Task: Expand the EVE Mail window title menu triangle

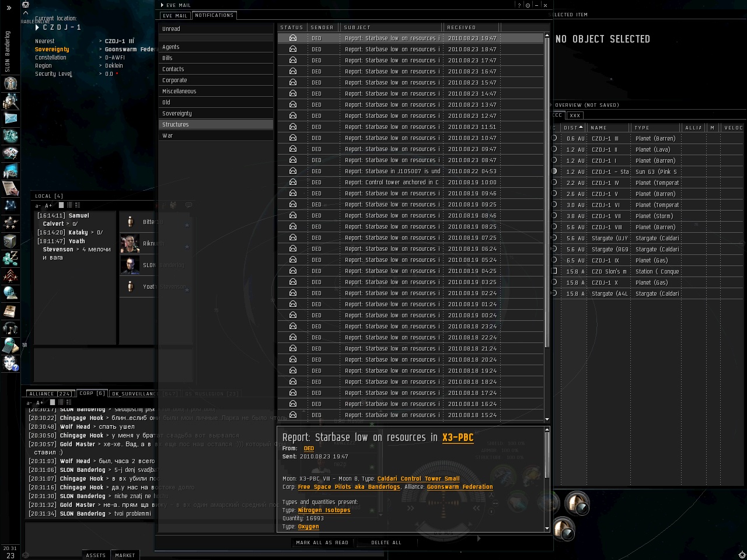Action: coord(162,5)
